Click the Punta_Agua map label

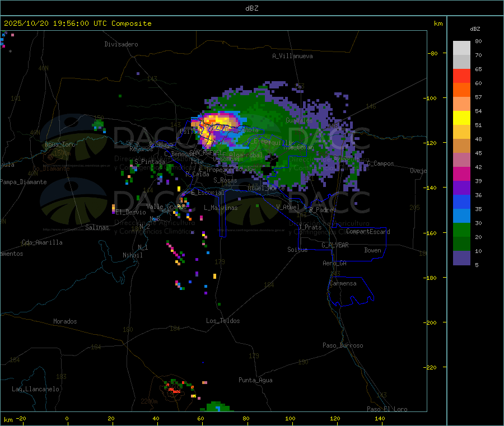click(255, 380)
